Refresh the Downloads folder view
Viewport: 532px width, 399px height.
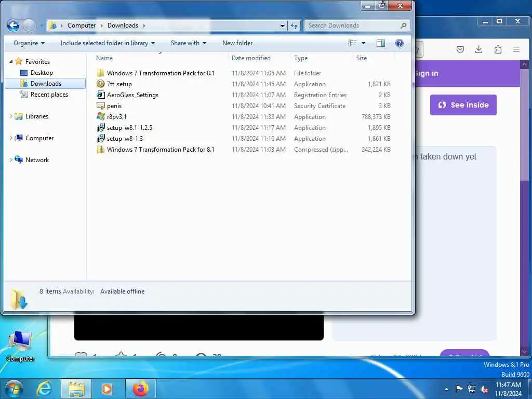point(294,25)
